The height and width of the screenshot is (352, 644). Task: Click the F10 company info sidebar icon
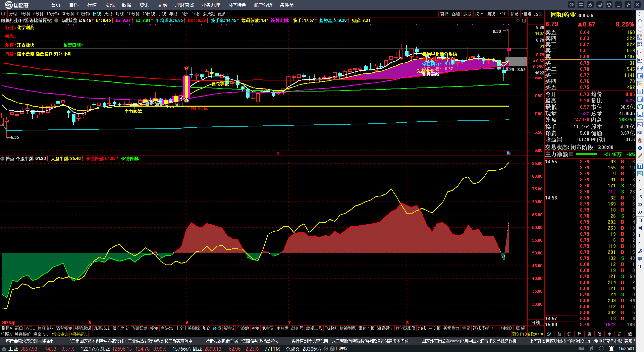(640, 76)
